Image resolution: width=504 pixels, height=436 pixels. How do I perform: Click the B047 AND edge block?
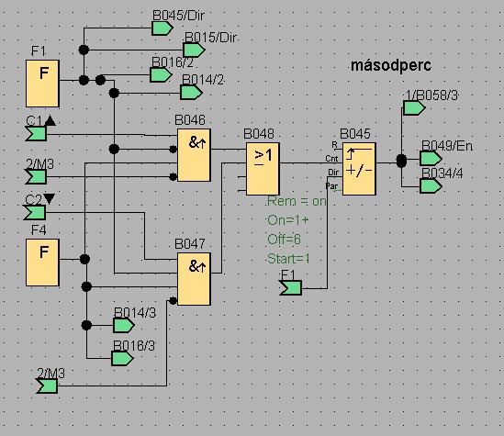[x=194, y=279]
